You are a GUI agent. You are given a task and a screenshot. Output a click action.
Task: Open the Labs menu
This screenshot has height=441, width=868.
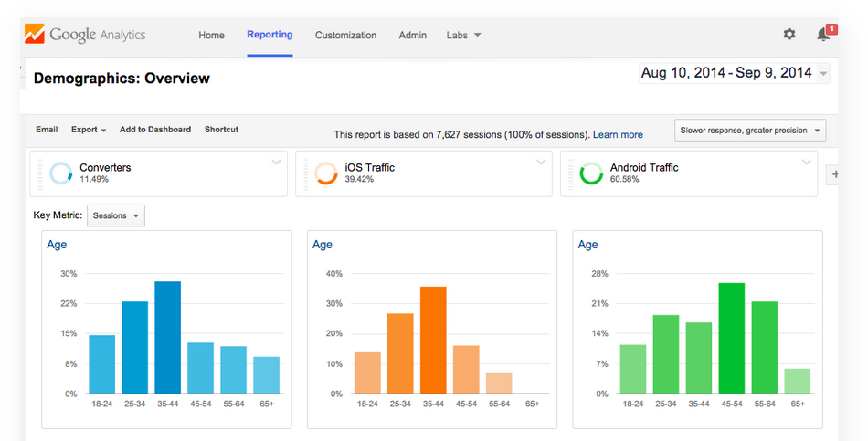tap(463, 36)
